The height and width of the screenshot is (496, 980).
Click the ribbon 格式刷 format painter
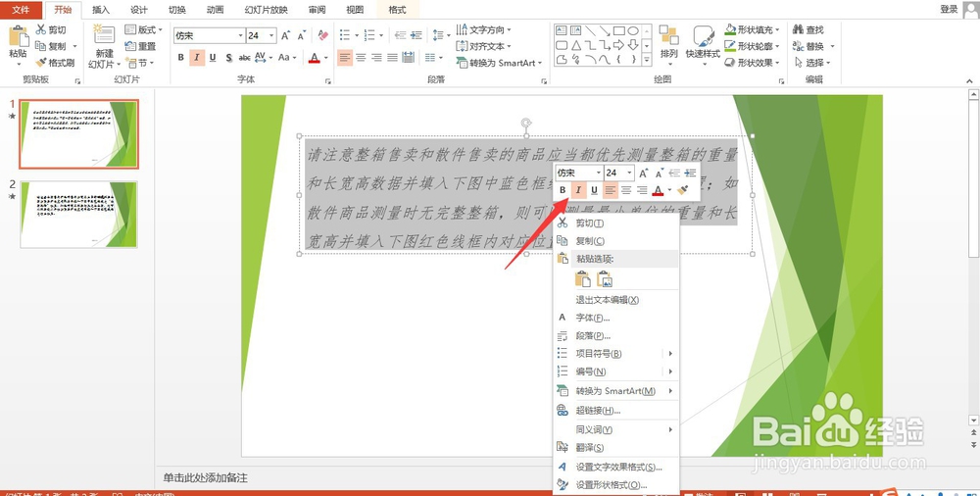click(55, 63)
